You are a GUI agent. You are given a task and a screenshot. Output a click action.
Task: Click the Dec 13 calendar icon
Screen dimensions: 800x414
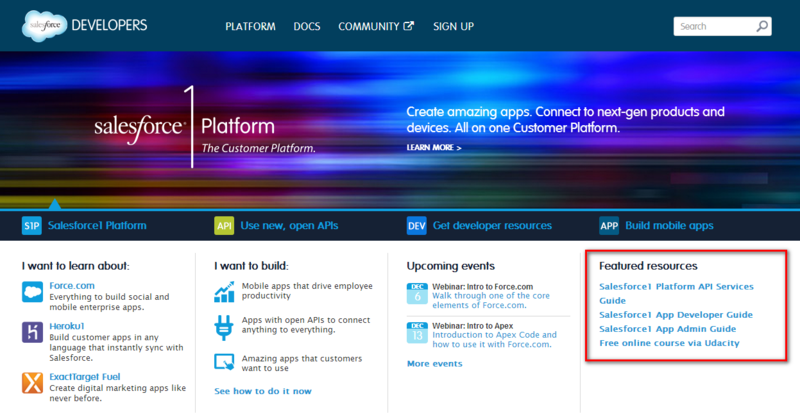coord(417,332)
